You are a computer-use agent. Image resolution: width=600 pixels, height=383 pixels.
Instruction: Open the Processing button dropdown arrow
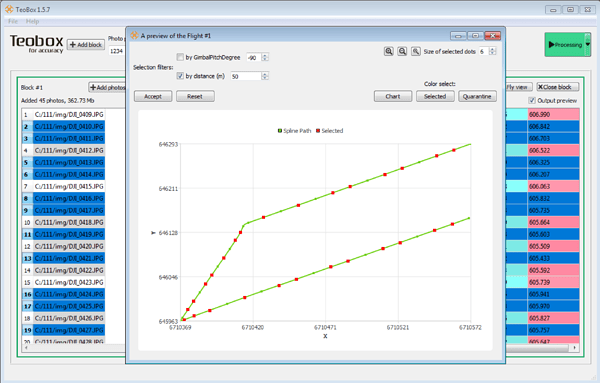tap(588, 44)
